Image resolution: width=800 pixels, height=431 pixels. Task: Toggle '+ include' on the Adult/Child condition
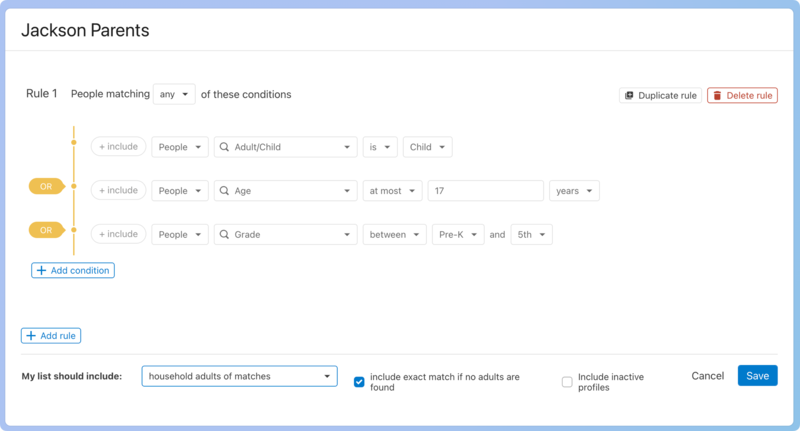click(x=118, y=147)
